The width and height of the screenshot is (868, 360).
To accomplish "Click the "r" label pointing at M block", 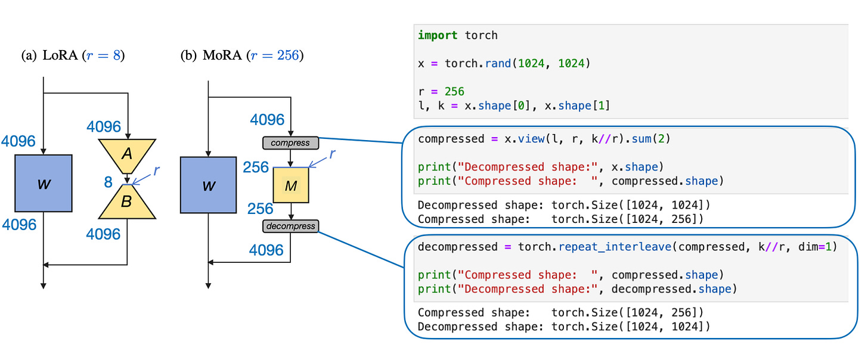I will click(332, 153).
